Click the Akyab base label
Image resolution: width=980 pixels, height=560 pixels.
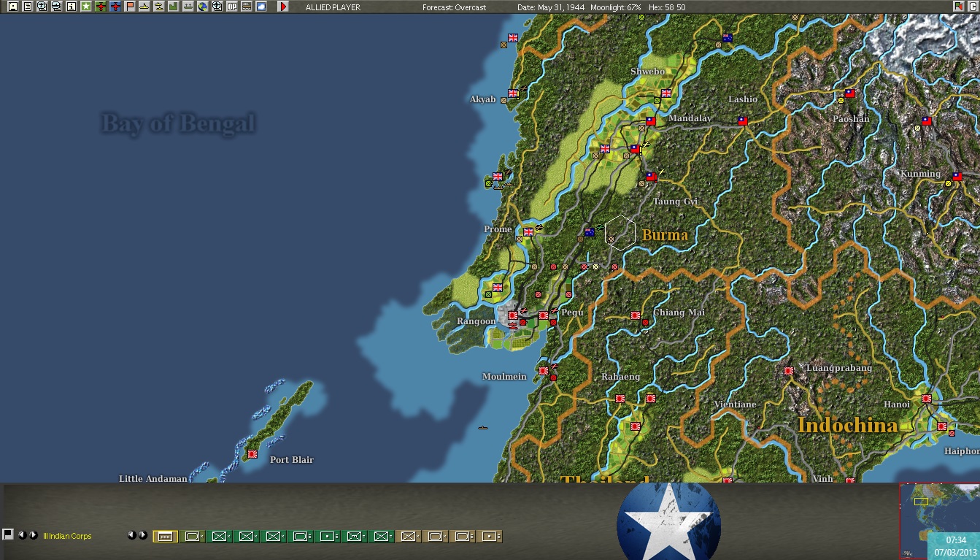pyautogui.click(x=483, y=99)
